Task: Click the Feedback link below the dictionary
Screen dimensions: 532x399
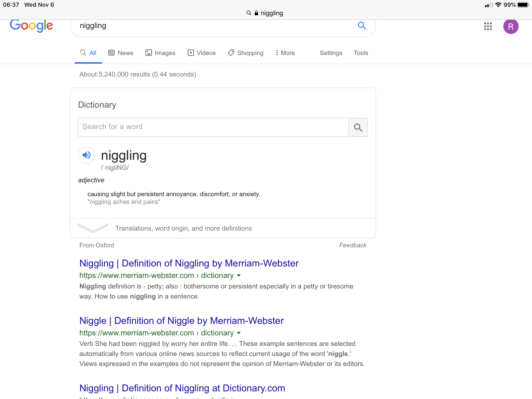Action: click(352, 245)
